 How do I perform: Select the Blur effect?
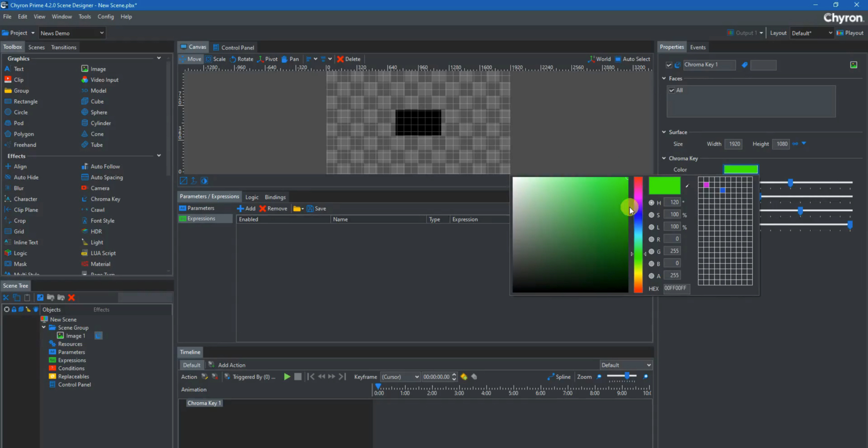pyautogui.click(x=19, y=188)
